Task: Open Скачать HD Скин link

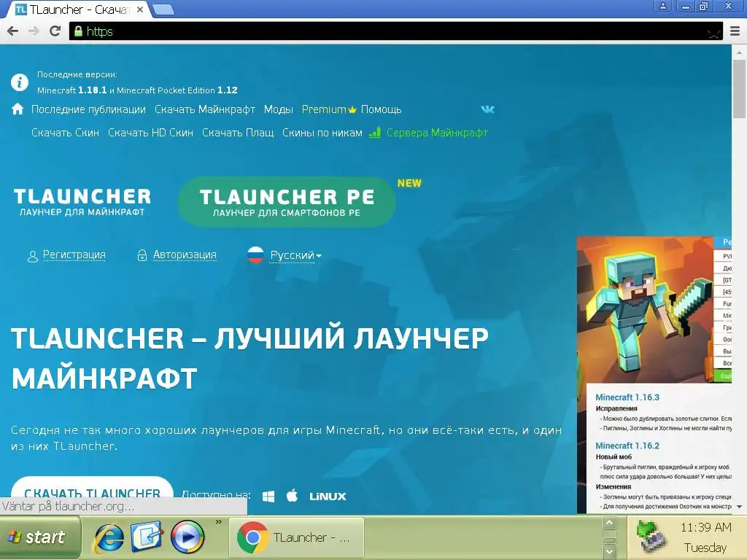Action: [150, 133]
